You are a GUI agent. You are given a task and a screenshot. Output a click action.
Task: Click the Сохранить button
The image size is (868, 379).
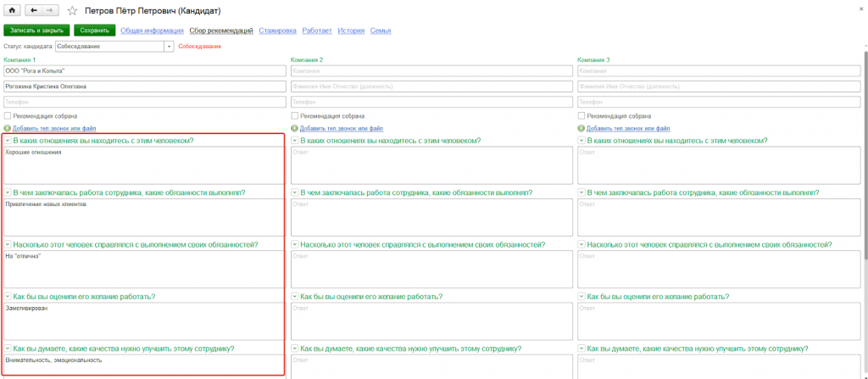[x=95, y=31]
